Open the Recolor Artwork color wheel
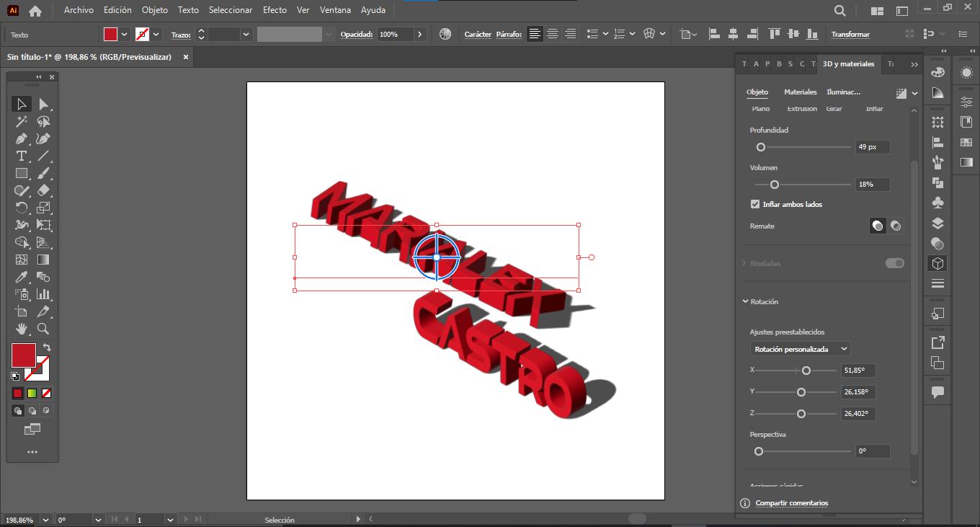Viewport: 980px width, 527px height. [x=445, y=34]
